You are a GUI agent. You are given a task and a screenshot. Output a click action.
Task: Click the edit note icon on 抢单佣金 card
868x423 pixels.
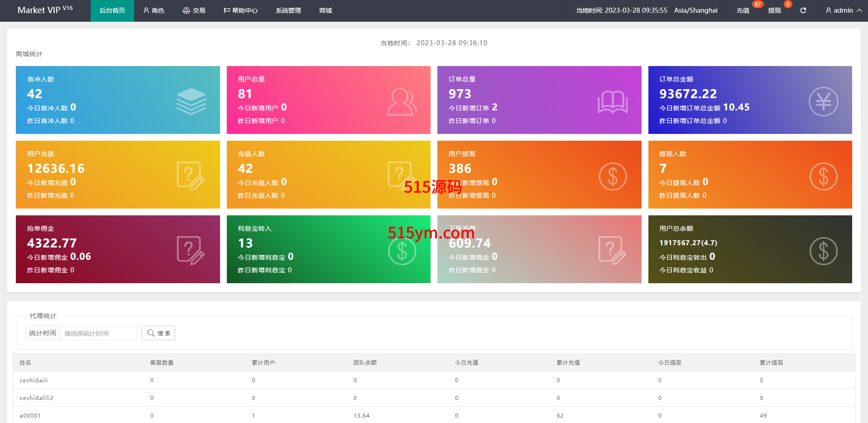click(x=191, y=250)
